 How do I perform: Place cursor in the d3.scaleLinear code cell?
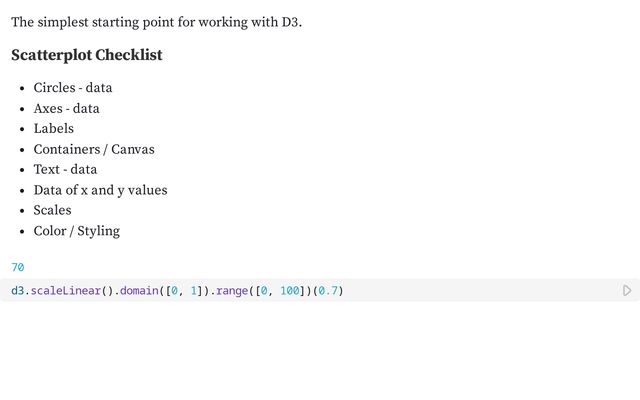click(x=320, y=291)
